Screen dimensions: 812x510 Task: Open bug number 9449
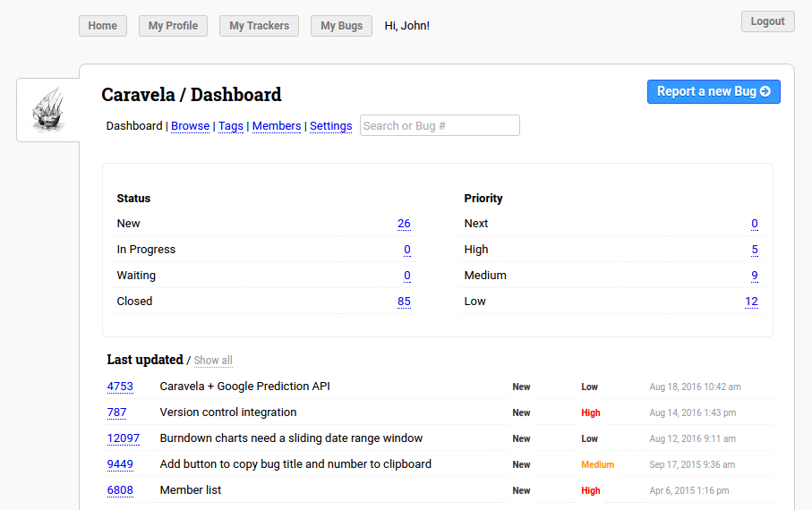click(x=120, y=464)
